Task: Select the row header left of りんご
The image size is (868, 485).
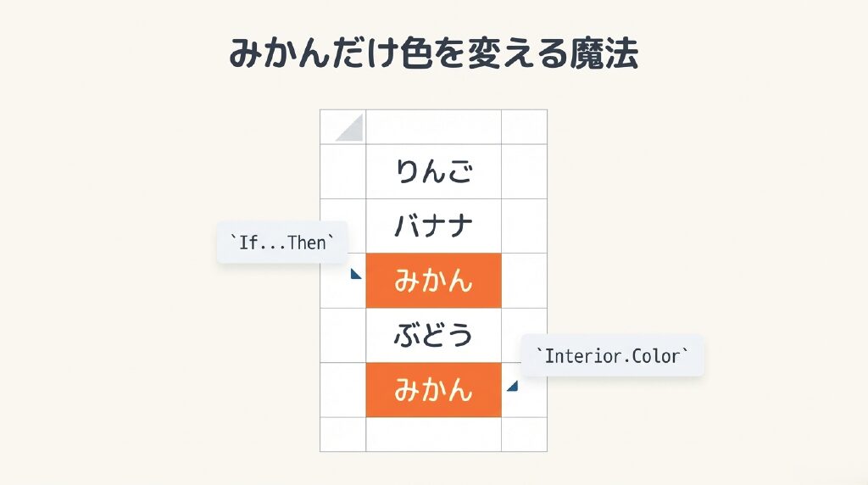Action: 342,172
